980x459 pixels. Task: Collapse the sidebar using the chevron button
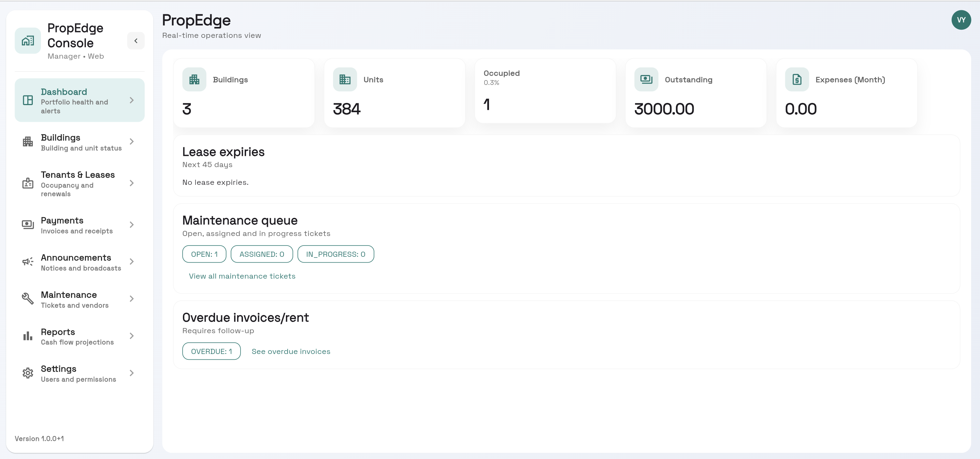[x=136, y=41]
